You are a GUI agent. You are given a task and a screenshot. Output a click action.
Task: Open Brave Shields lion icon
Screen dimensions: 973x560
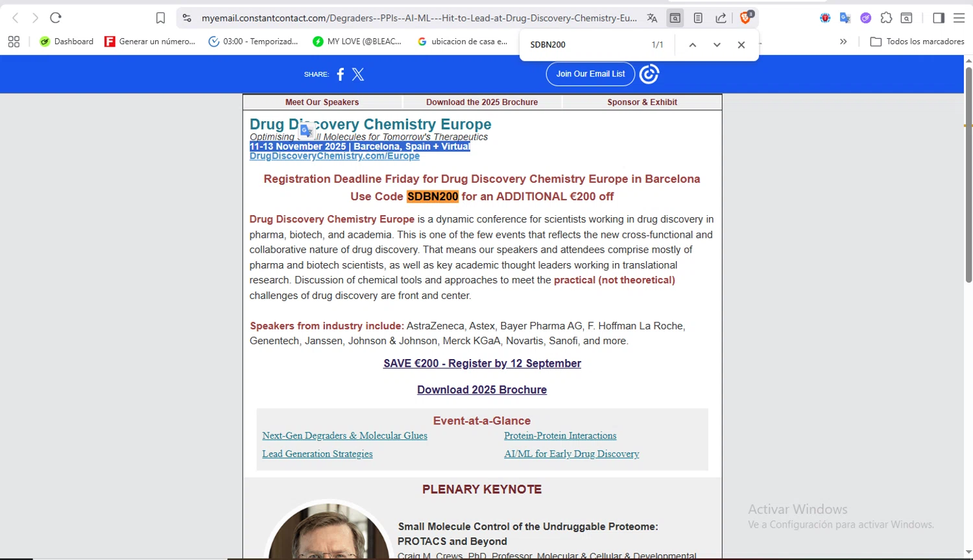tap(746, 17)
